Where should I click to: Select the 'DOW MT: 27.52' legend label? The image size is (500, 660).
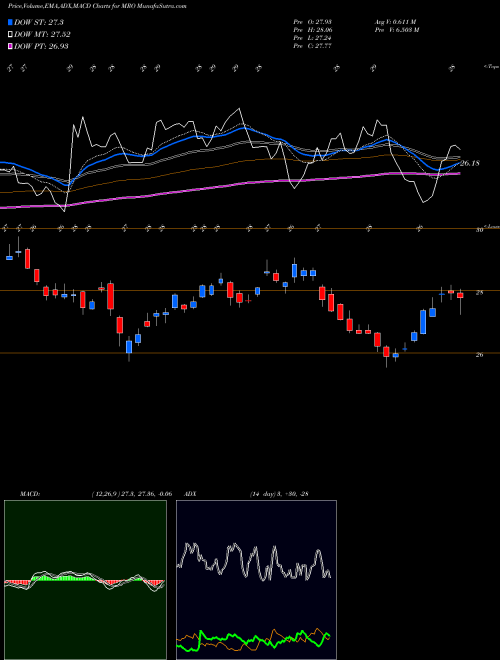[x=42, y=35]
